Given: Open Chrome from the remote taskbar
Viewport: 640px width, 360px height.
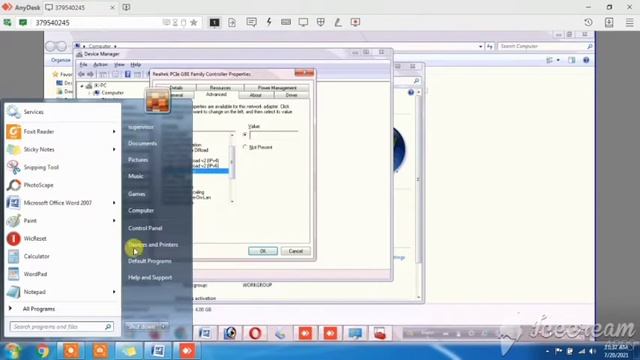Looking at the screenshot, I should [42, 351].
